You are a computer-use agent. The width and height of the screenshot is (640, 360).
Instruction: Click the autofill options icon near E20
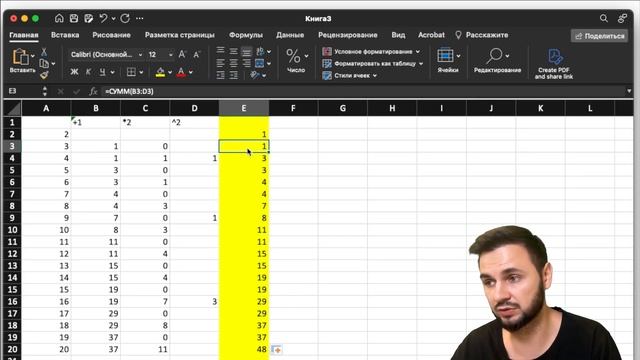pyautogui.click(x=277, y=350)
